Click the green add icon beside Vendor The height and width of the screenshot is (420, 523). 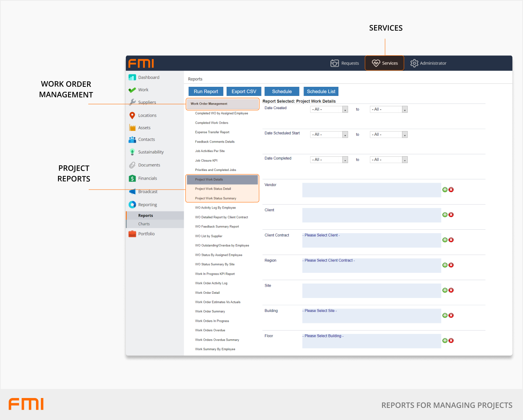[x=445, y=190]
